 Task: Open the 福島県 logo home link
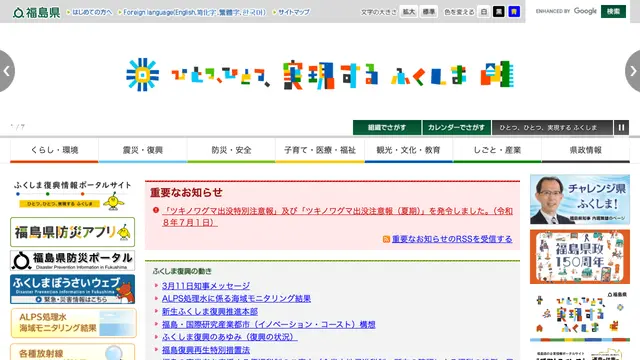[x=36, y=12]
